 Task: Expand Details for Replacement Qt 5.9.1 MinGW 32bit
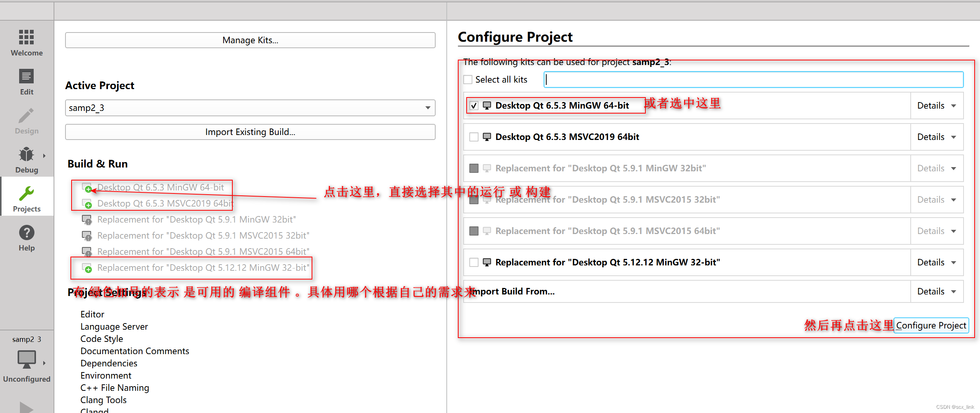coord(937,168)
